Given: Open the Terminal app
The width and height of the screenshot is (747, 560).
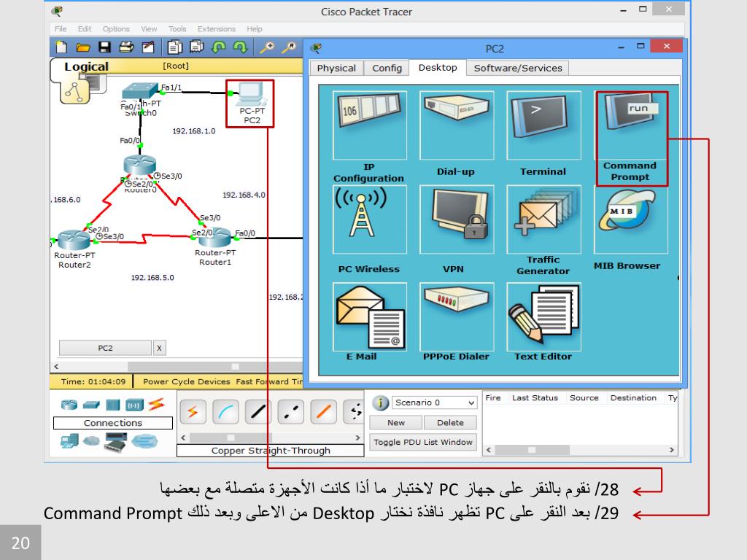Looking at the screenshot, I should tap(543, 125).
